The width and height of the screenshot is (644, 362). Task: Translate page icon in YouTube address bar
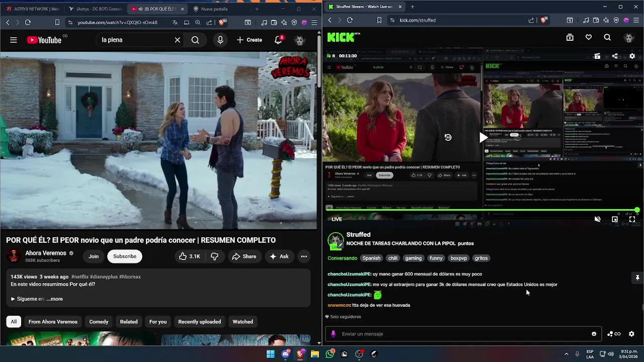coord(175,22)
